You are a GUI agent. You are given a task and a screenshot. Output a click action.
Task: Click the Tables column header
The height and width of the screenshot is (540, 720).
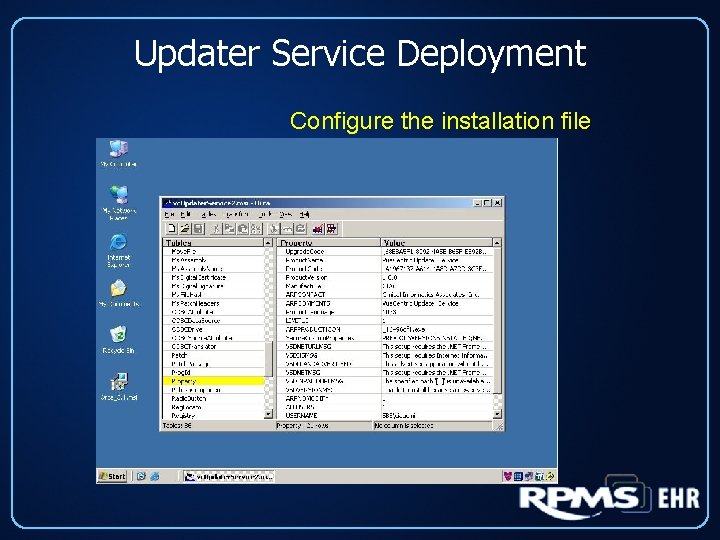[213, 242]
